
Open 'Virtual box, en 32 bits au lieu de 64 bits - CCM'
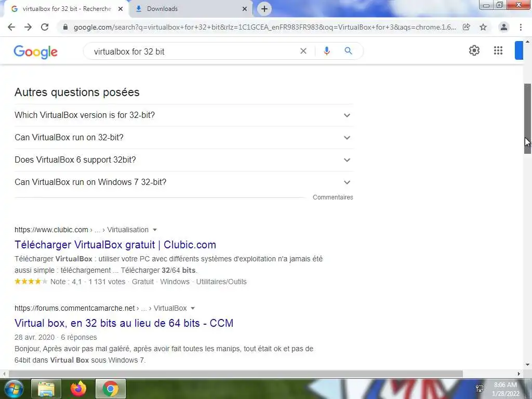coord(124,323)
